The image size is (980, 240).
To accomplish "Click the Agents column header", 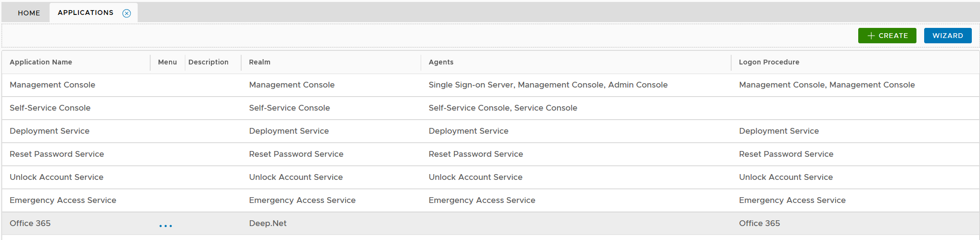I will coord(441,62).
